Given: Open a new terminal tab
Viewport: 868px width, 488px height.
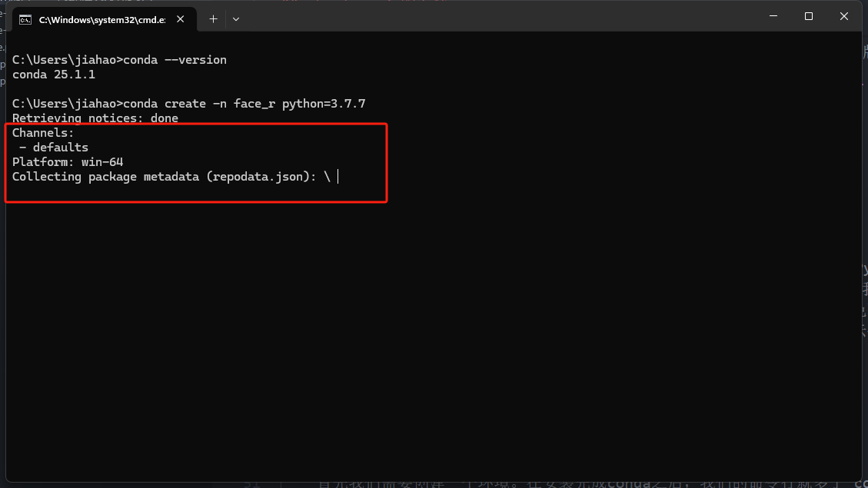Looking at the screenshot, I should 214,18.
